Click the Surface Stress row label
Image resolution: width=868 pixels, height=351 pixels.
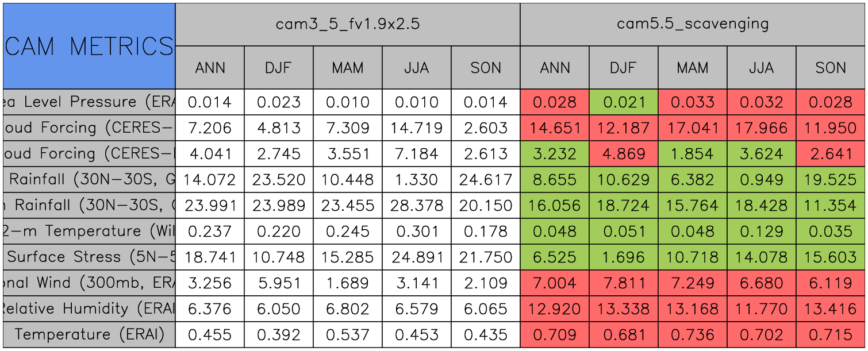click(x=89, y=257)
